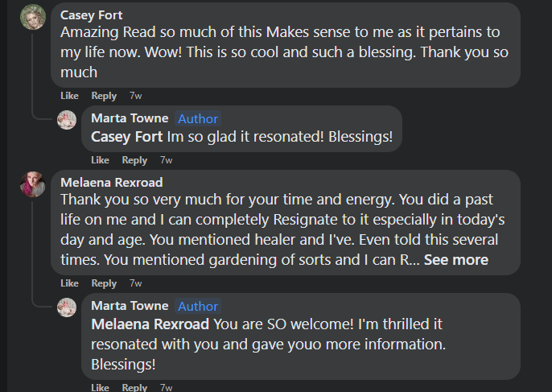Screen dimensions: 552x392
Task: Reply to Casey Fort's comment
Action: point(104,96)
